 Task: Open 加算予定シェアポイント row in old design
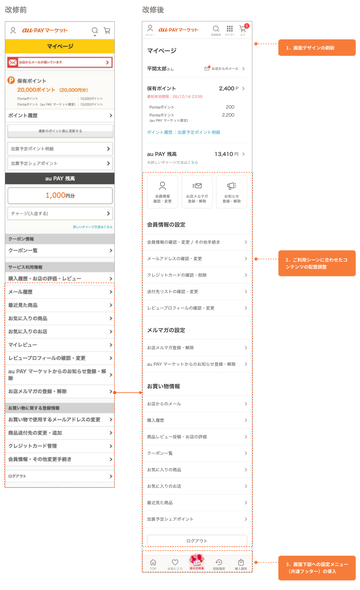click(x=60, y=163)
